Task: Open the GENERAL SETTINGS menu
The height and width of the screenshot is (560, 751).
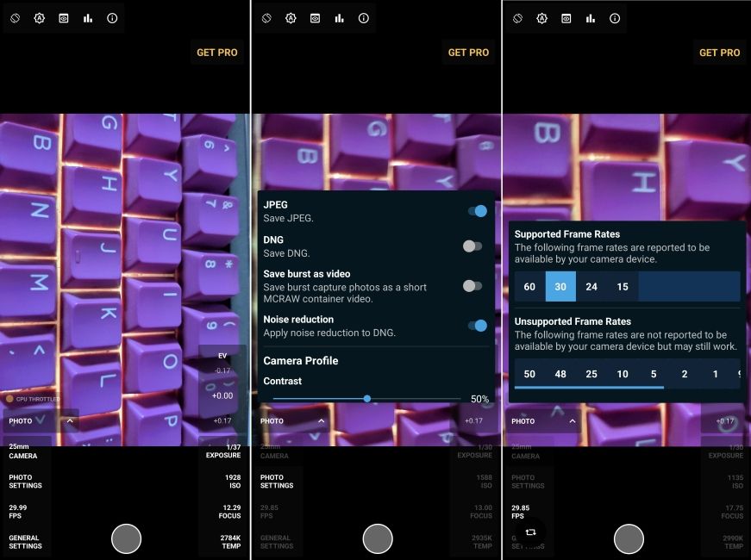Action: (x=26, y=541)
